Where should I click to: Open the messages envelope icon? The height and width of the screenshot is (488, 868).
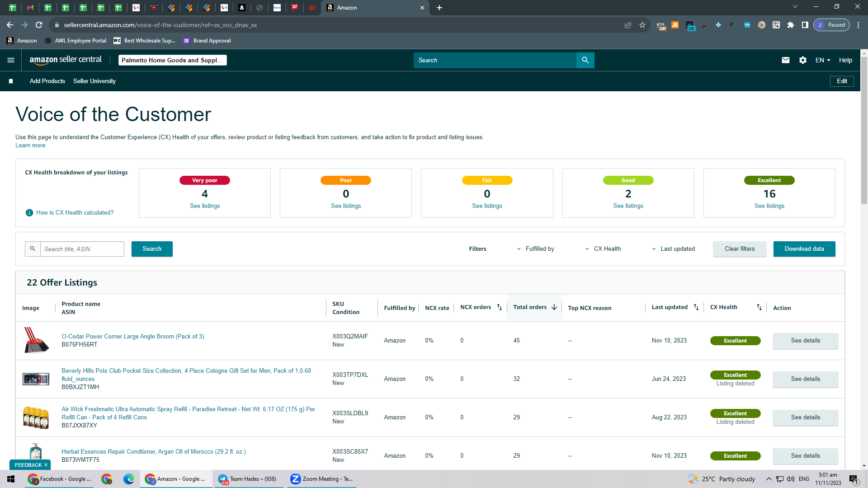pyautogui.click(x=786, y=60)
